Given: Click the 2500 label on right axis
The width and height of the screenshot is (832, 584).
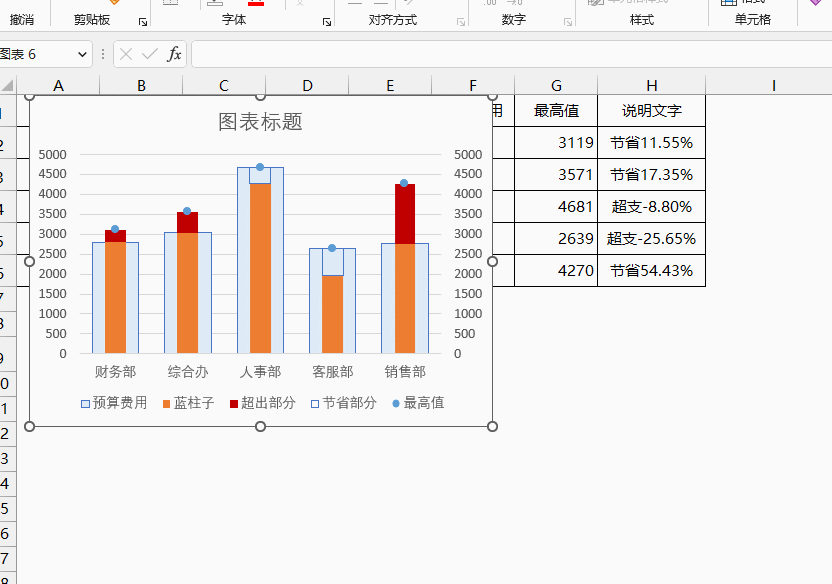Looking at the screenshot, I should tap(468, 254).
